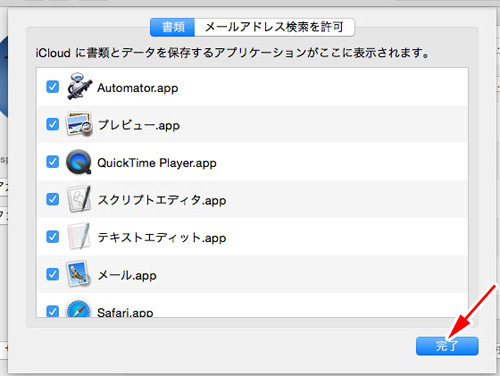Open the メールアドレス検索を許可 tab
500x376 pixels.
[274, 27]
